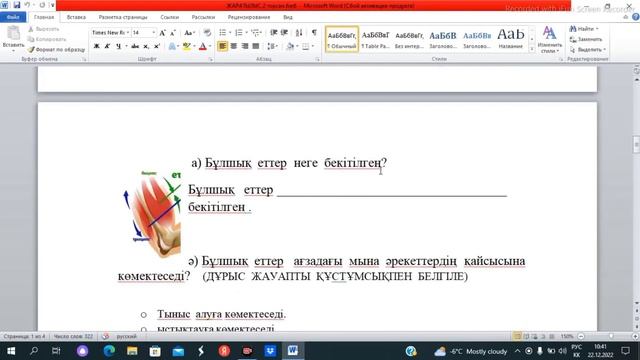Expand the numbered list options

click(246, 33)
